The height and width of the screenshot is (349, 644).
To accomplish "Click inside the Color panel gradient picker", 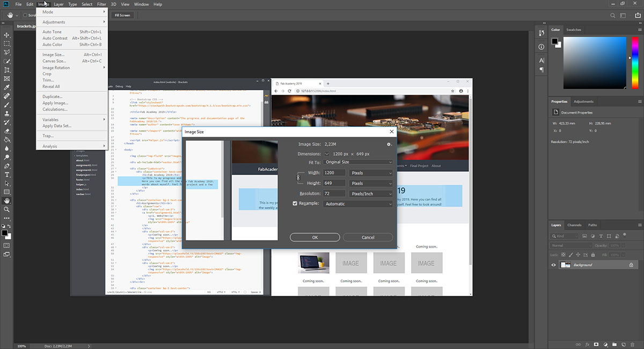I will click(x=595, y=62).
